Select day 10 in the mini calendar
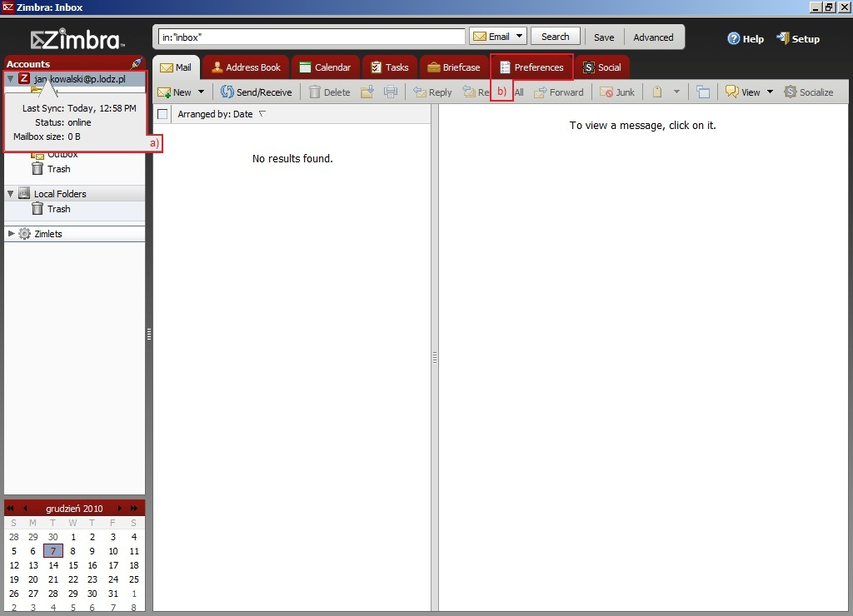Viewport: 853px width, 616px height. [x=113, y=551]
